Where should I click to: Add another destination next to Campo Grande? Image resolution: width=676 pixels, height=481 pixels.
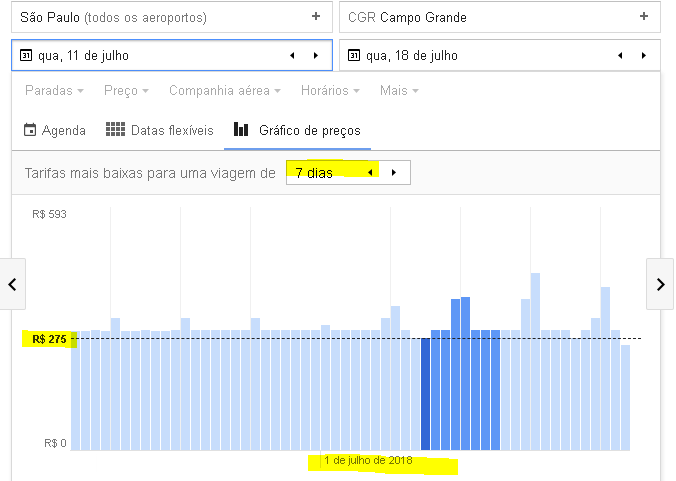[644, 16]
